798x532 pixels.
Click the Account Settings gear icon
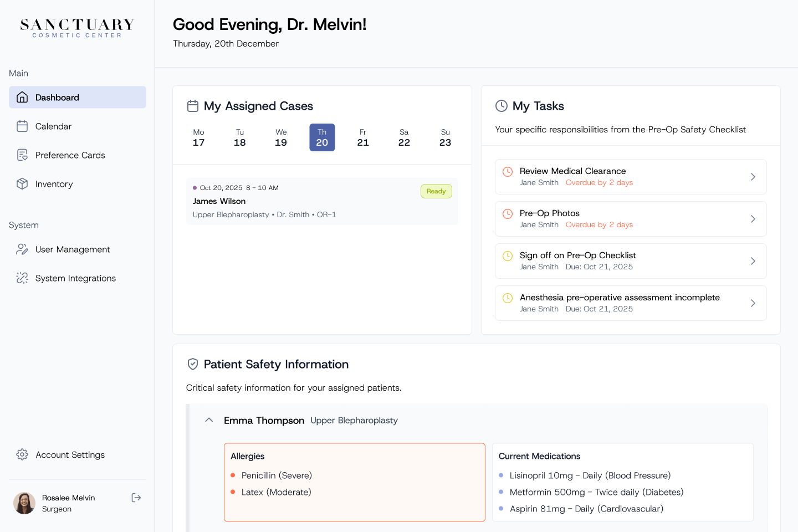click(22, 454)
